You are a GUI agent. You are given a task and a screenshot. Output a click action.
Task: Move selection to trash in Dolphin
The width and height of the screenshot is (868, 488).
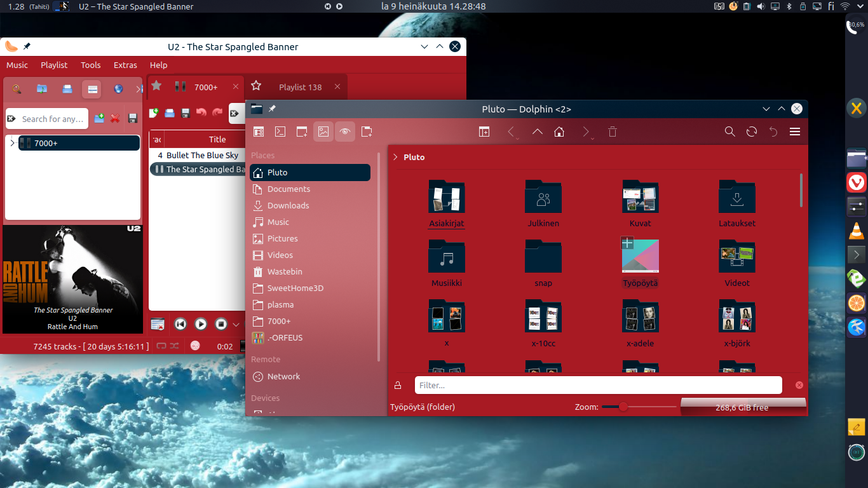[x=613, y=132]
